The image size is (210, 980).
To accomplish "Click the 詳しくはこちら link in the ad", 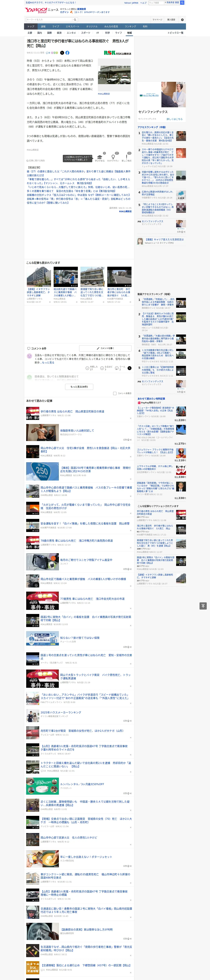I will [175, 119].
